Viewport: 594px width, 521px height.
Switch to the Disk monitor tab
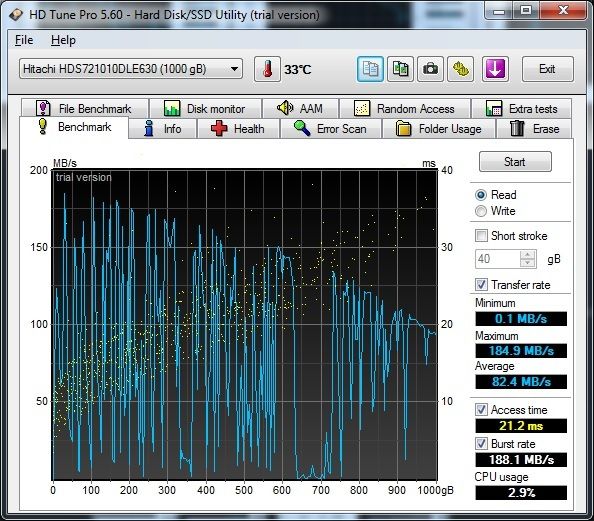(x=205, y=109)
